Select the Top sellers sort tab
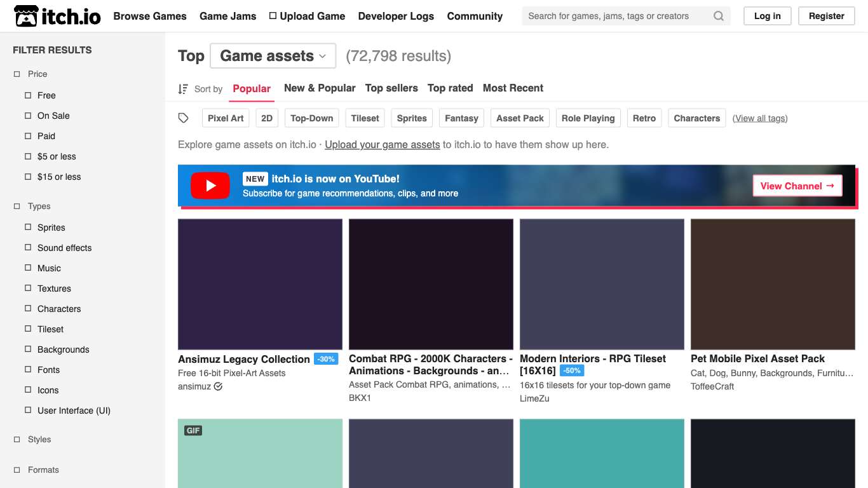The width and height of the screenshot is (868, 488). [x=391, y=88]
